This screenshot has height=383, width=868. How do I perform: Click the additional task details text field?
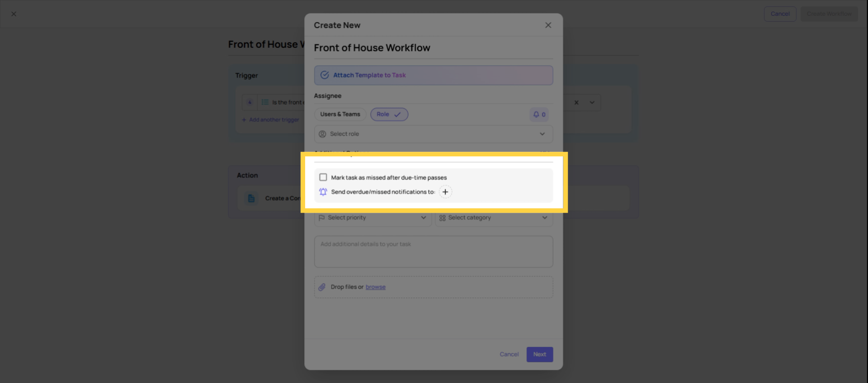[433, 252]
